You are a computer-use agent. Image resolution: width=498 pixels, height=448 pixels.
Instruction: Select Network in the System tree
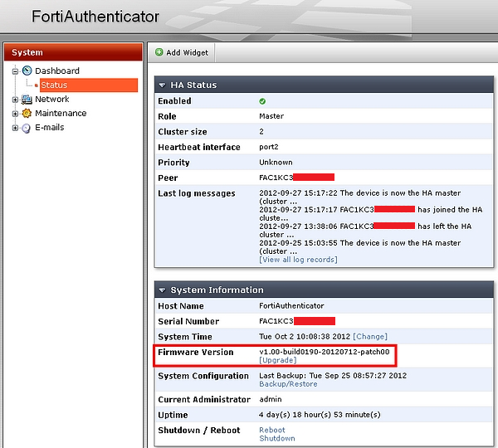52,99
